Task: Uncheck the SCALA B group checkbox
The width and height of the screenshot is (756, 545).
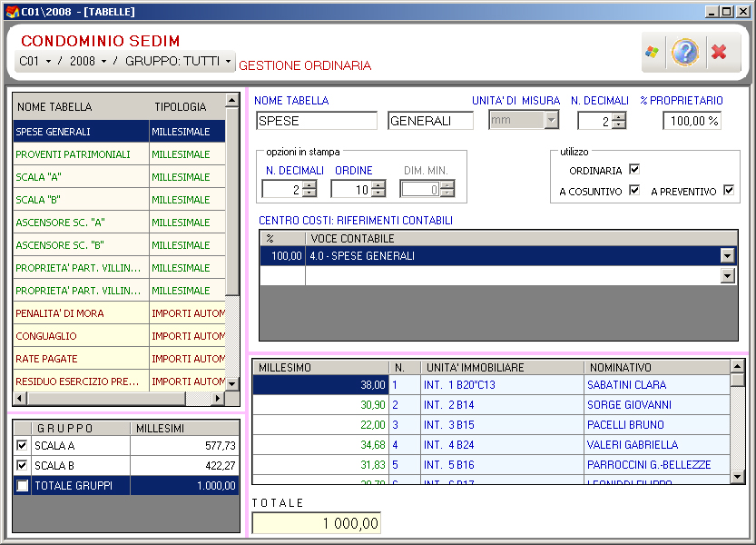Action: (22, 465)
